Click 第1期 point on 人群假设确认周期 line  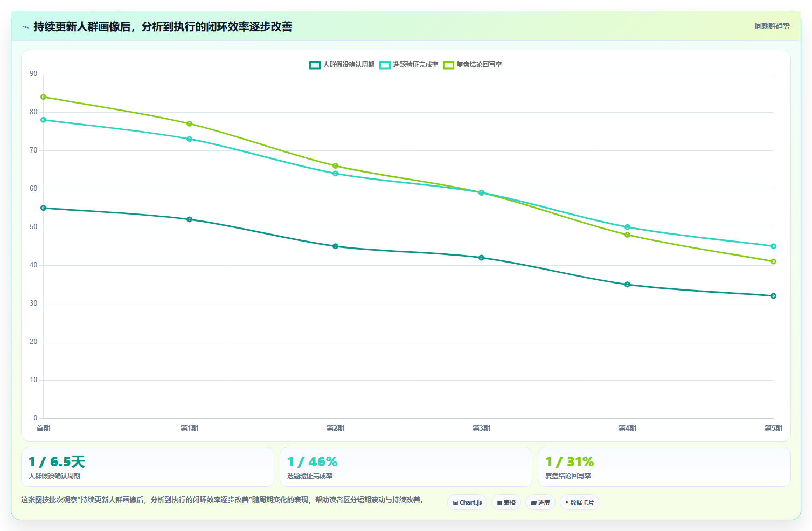click(189, 219)
